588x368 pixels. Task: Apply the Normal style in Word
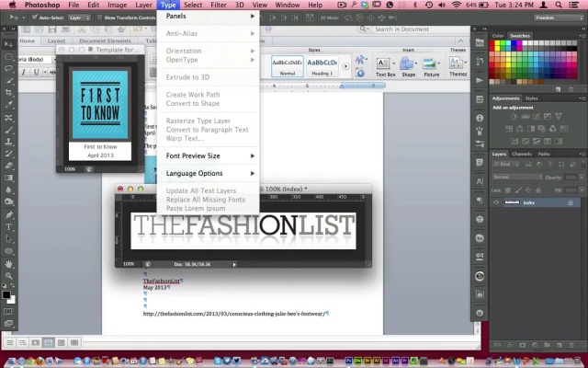[x=288, y=66]
